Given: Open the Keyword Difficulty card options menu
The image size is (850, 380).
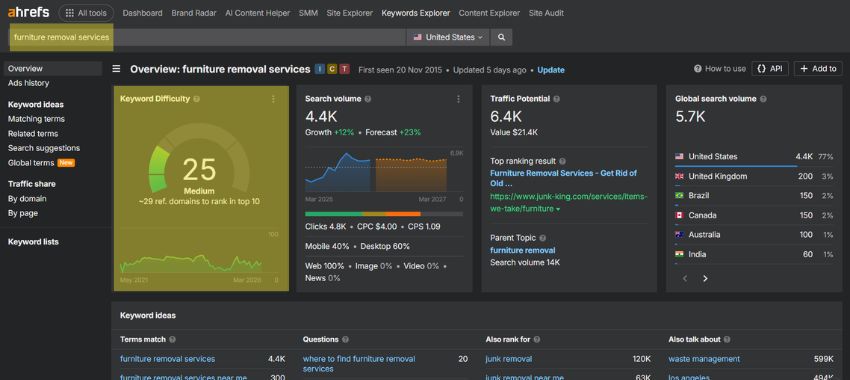Looking at the screenshot, I should 273,99.
